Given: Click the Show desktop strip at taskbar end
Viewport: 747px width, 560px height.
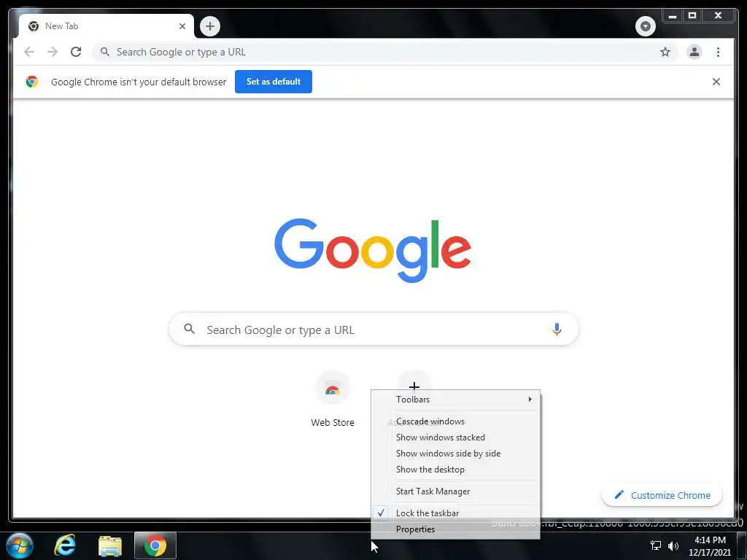Looking at the screenshot, I should (x=742, y=545).
